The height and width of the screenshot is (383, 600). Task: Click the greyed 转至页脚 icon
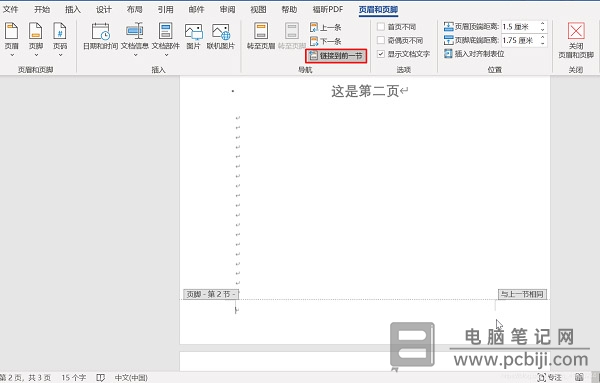292,36
